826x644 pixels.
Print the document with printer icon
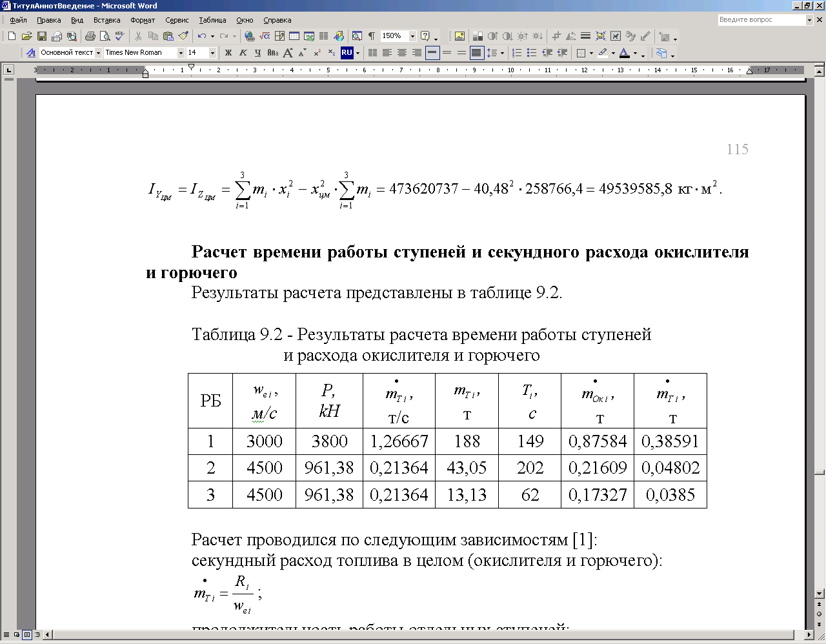pos(90,36)
